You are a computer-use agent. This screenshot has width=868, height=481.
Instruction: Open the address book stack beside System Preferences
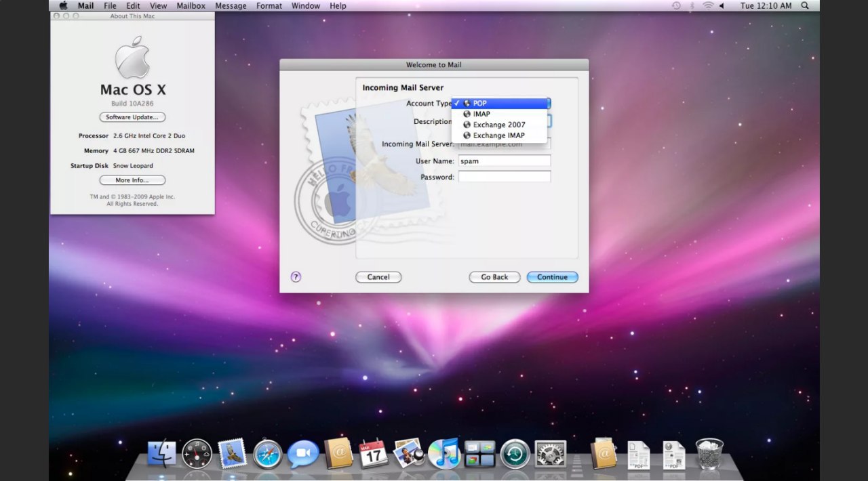(x=604, y=453)
